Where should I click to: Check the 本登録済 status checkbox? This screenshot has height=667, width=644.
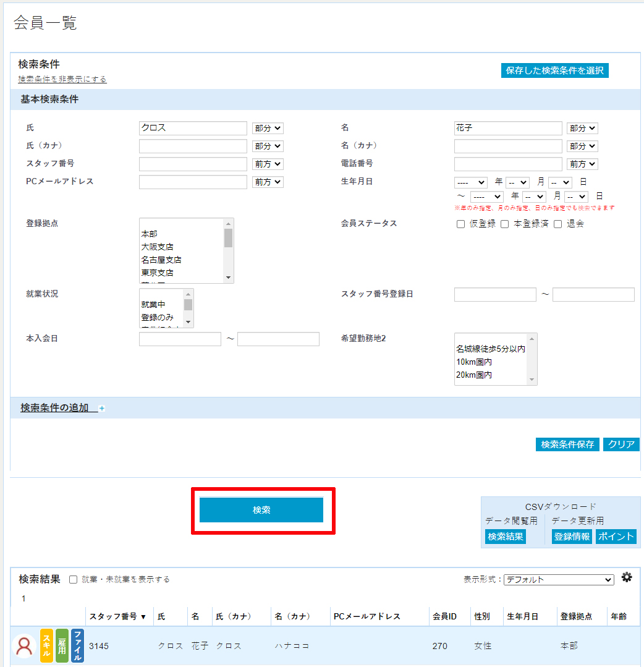coord(505,224)
